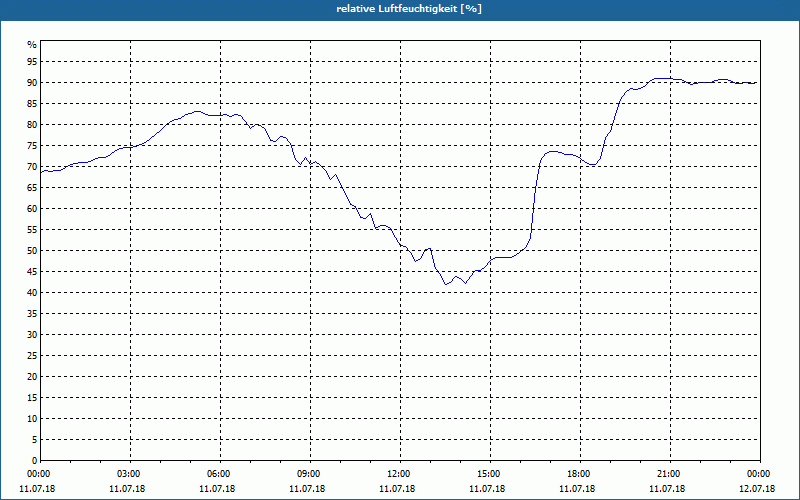Click the 11.07.18 date under 06:00
The height and width of the screenshot is (500, 800).
tap(217, 489)
